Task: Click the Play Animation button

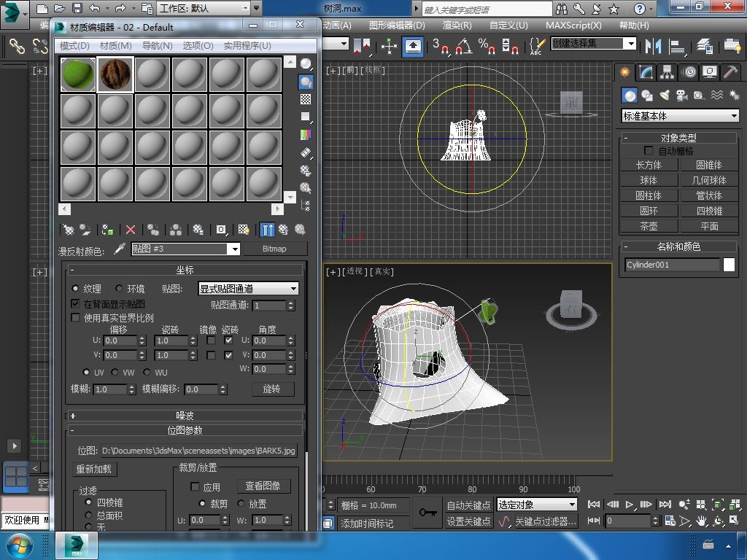Action: point(630,505)
